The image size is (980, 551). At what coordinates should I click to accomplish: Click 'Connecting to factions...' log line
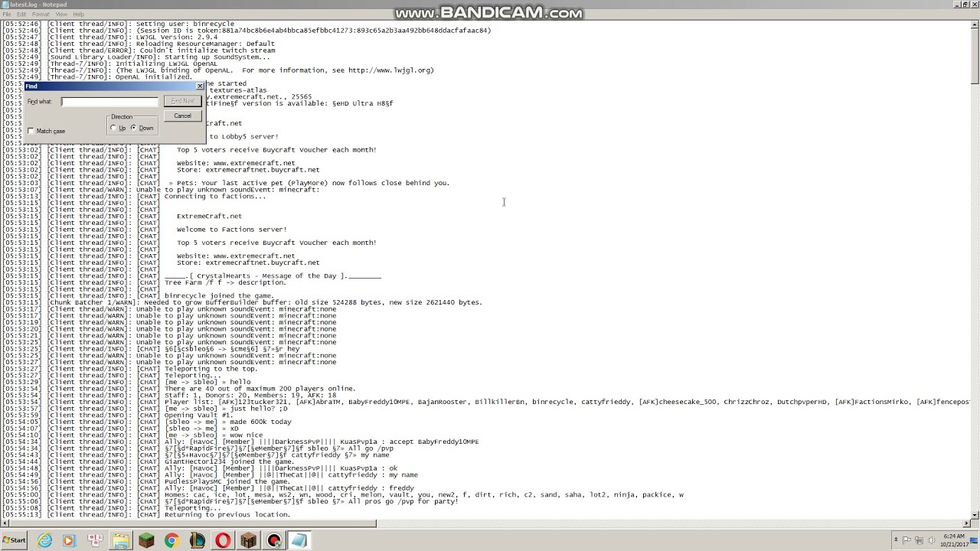[x=215, y=196]
